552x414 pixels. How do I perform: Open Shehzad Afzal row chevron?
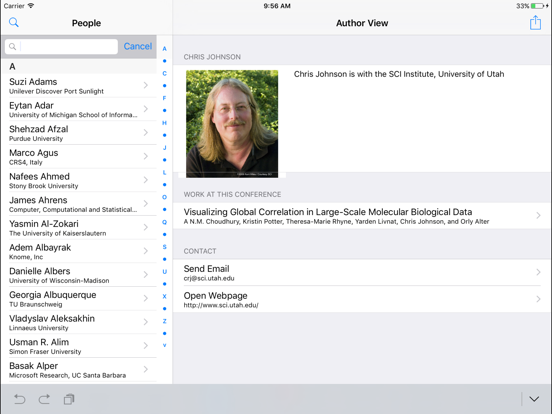click(146, 132)
